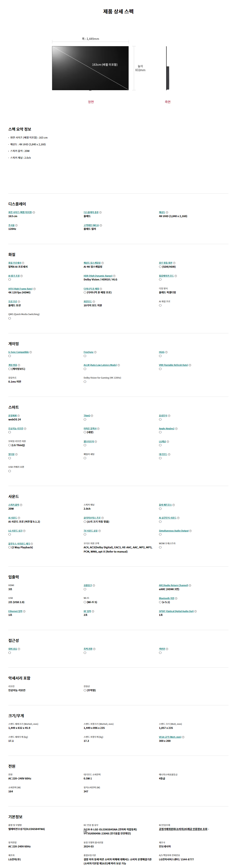Click the Bluetooth 지원 link
234x868 pixels.
tap(167, 598)
